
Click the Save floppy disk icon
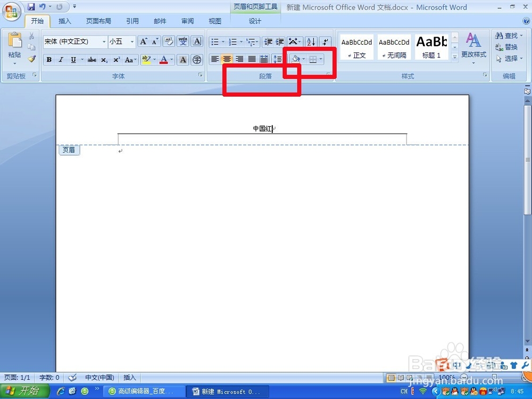tap(31, 6)
